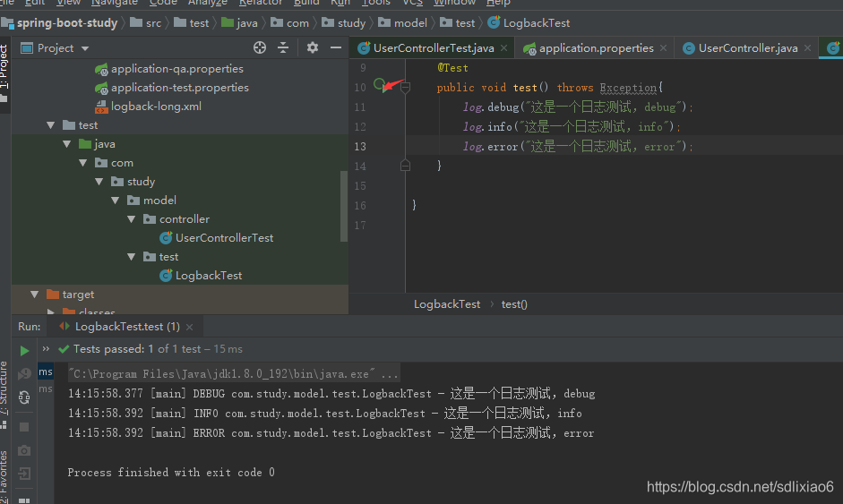
Task: Select the LogbackTest.test (1) run tab
Action: (x=127, y=327)
